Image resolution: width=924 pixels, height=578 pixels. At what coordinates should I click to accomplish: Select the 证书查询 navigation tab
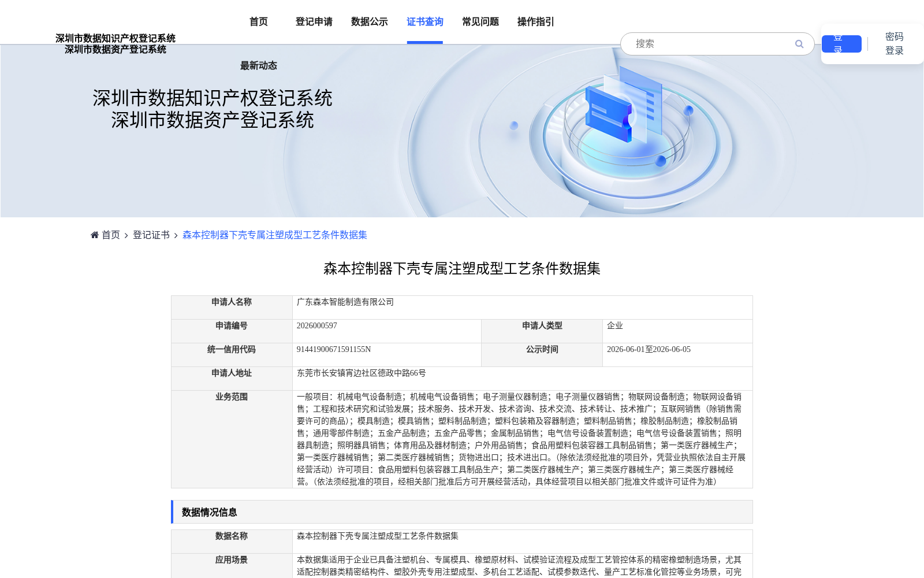[x=425, y=22]
